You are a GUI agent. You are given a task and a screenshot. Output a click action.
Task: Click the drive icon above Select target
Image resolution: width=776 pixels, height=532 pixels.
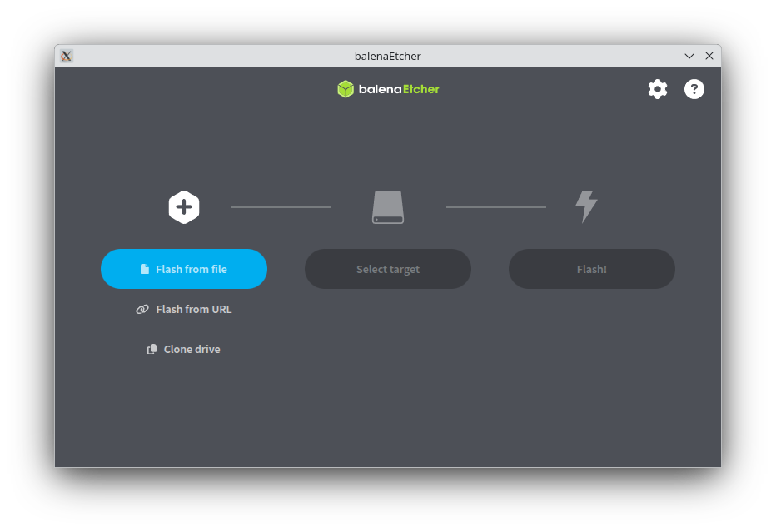tap(388, 207)
